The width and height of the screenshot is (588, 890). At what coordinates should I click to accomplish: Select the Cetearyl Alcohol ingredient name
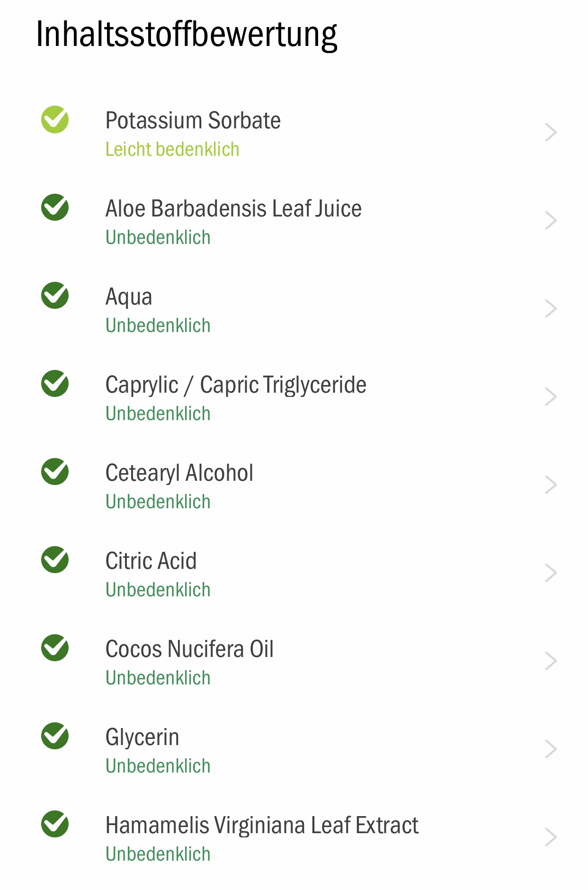(179, 473)
